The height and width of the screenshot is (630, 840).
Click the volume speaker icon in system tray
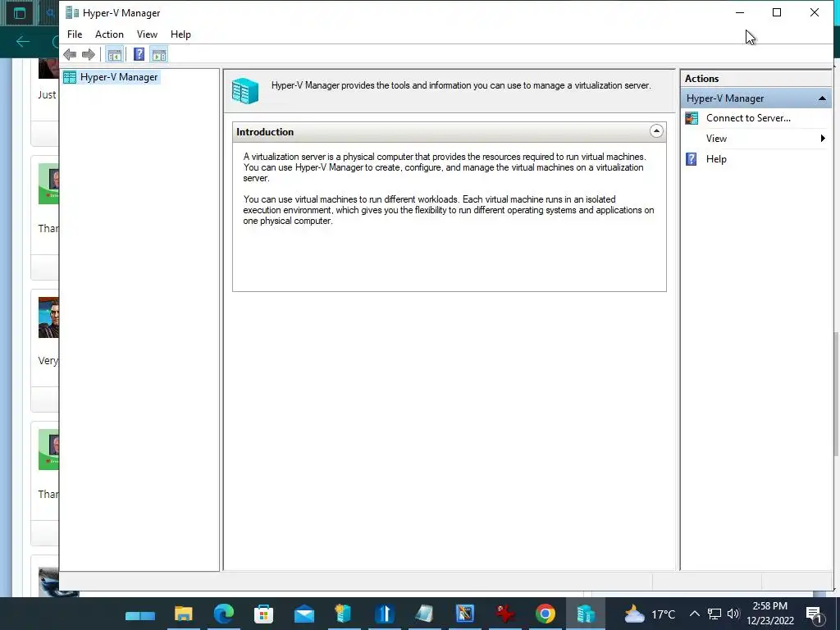point(733,614)
